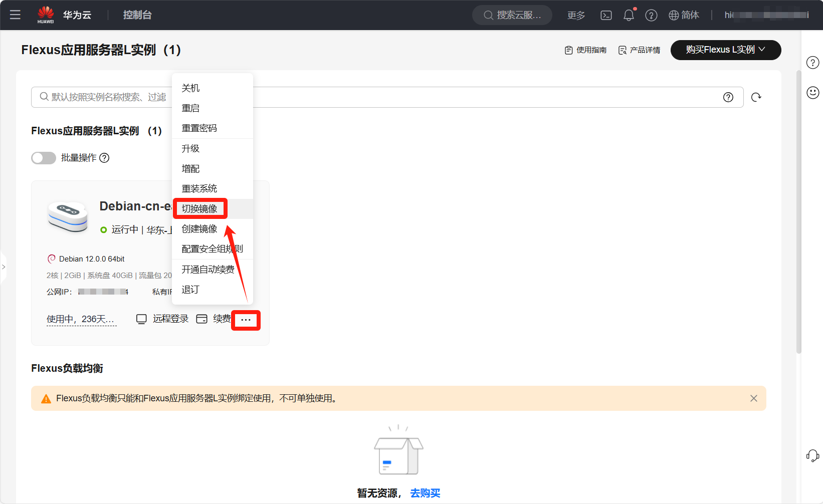Expand the left collapsed sidebar arrow

[x=4, y=267]
